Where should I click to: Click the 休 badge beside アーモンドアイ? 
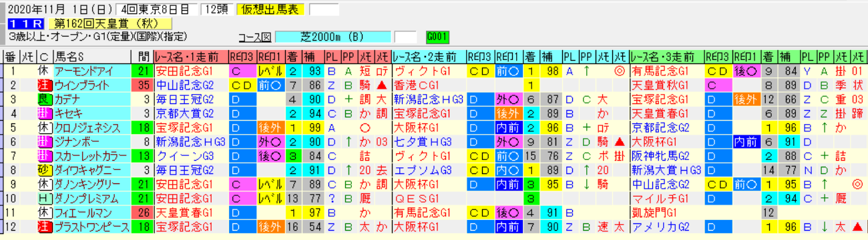point(44,71)
